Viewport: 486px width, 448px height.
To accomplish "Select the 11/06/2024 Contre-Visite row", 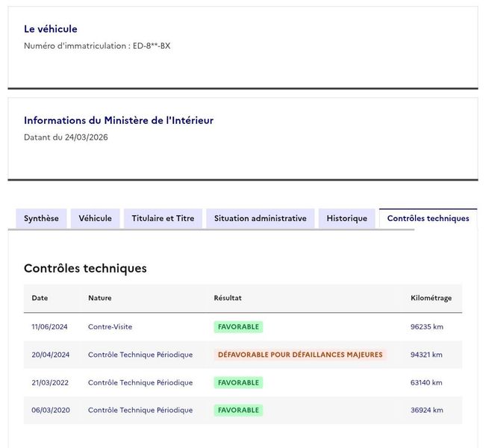I will pos(243,327).
